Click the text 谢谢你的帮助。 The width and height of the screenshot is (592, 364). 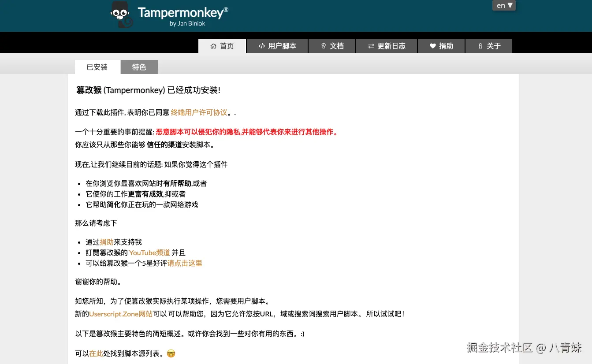pos(98,282)
